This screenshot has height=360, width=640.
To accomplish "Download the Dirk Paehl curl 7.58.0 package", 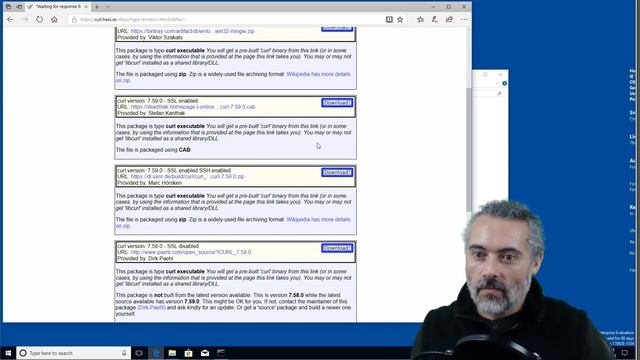I will tap(337, 248).
